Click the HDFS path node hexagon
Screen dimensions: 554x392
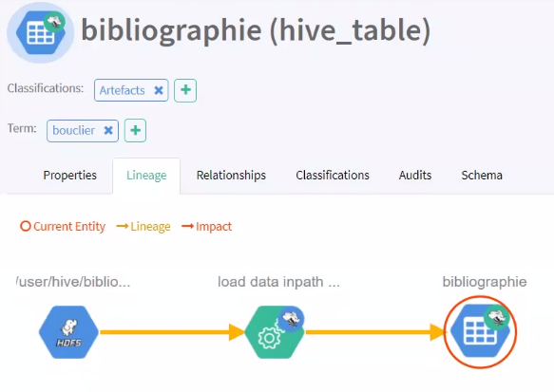(x=69, y=332)
